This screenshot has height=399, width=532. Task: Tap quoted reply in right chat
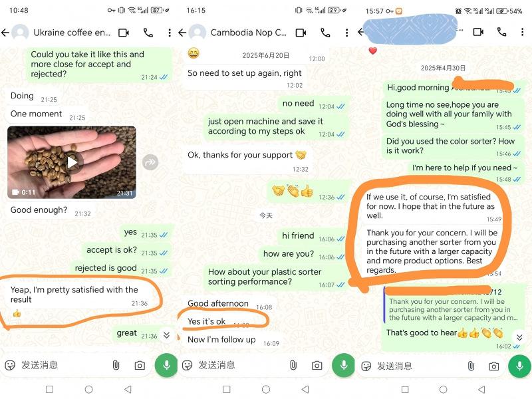[x=451, y=305]
